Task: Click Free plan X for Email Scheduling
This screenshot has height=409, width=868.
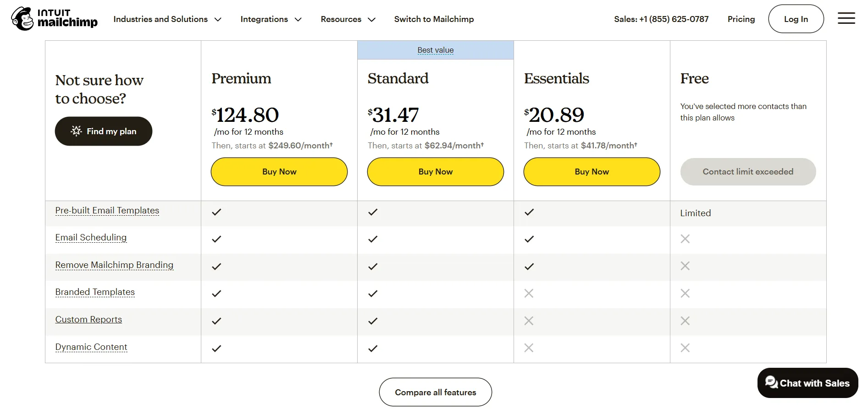Action: [685, 239]
